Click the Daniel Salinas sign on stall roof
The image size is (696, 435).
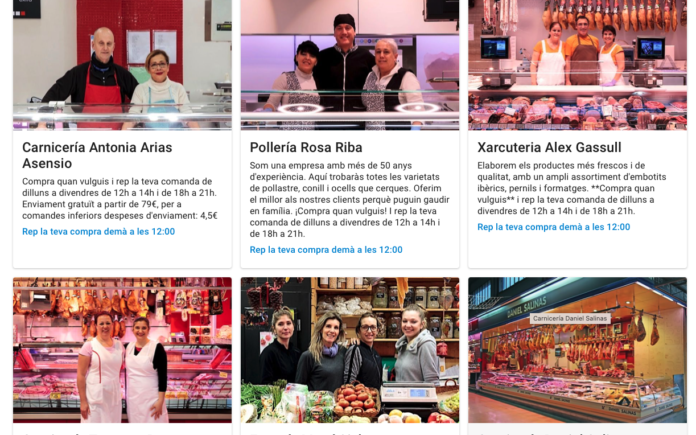click(x=527, y=306)
